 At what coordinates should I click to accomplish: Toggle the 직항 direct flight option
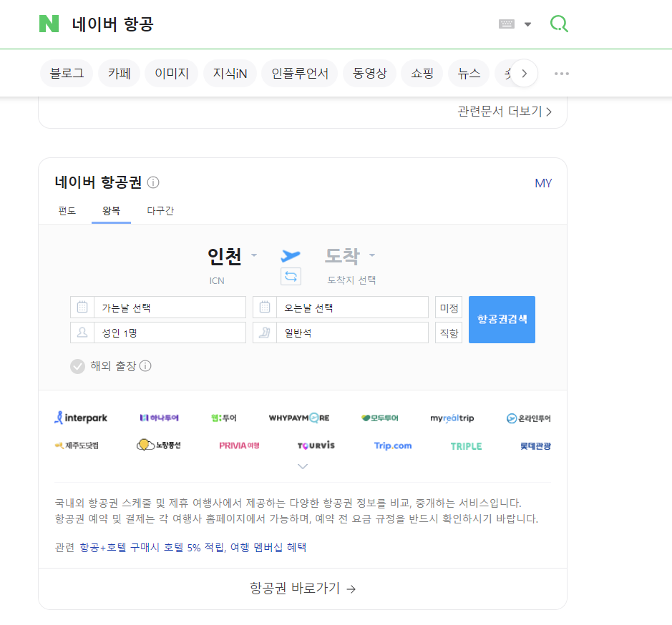[x=449, y=333]
